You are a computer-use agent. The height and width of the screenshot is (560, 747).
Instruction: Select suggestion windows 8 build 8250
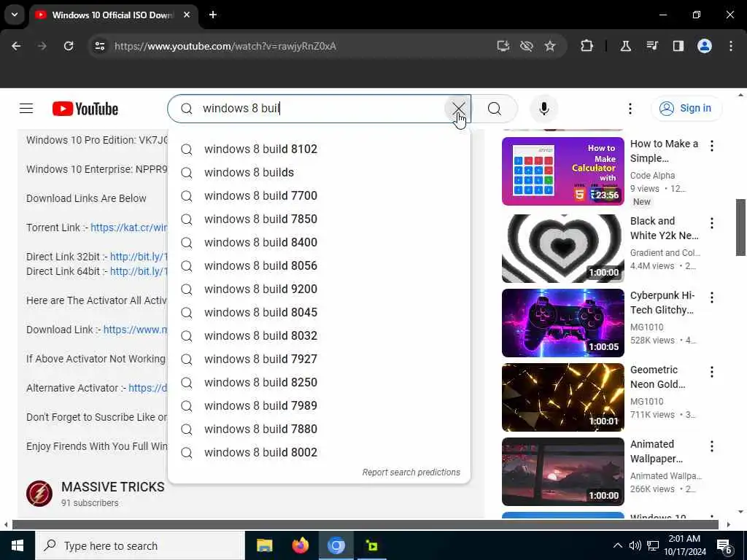tap(320, 382)
